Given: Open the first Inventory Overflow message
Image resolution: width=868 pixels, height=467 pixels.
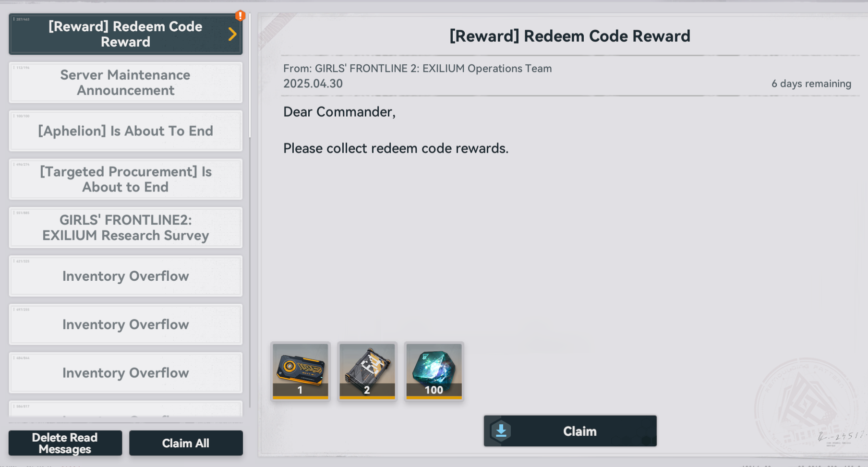Looking at the screenshot, I should tap(125, 276).
